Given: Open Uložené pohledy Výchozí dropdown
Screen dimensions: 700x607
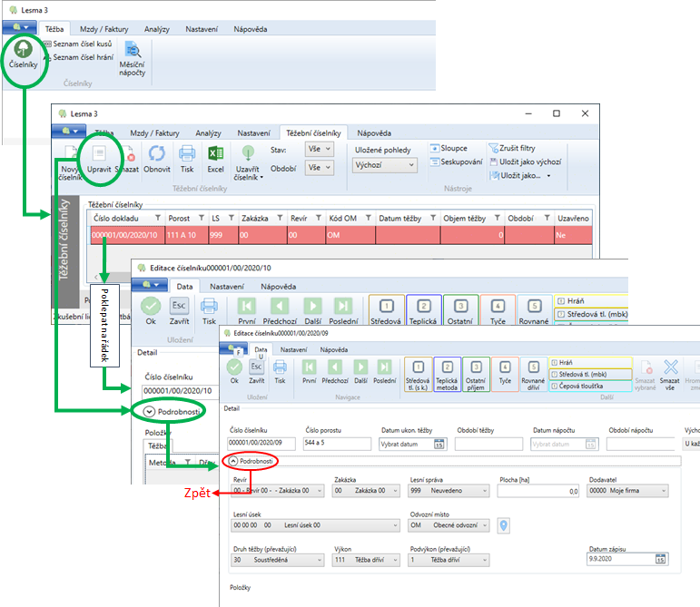Looking at the screenshot, I should coord(385,165).
